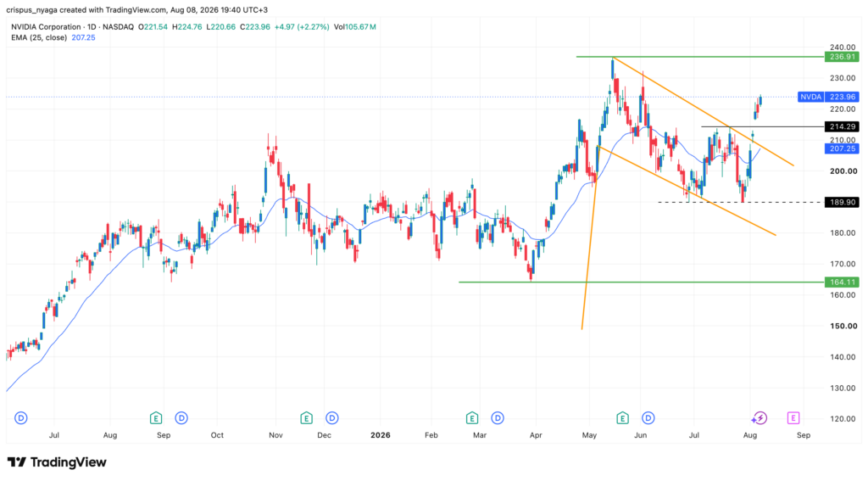The image size is (868, 481).
Task: Click the low value L220.66
Action: (x=221, y=26)
